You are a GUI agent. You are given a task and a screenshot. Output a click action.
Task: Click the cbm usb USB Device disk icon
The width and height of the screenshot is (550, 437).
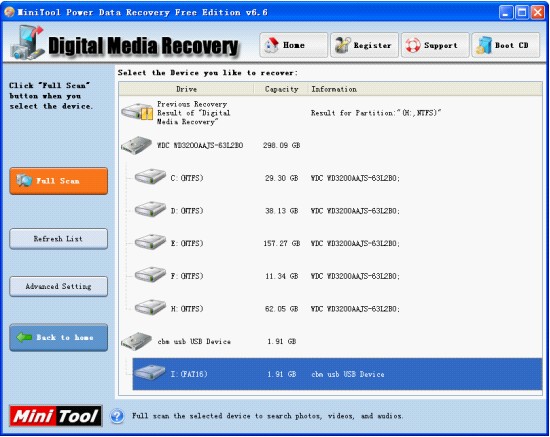pyautogui.click(x=136, y=341)
